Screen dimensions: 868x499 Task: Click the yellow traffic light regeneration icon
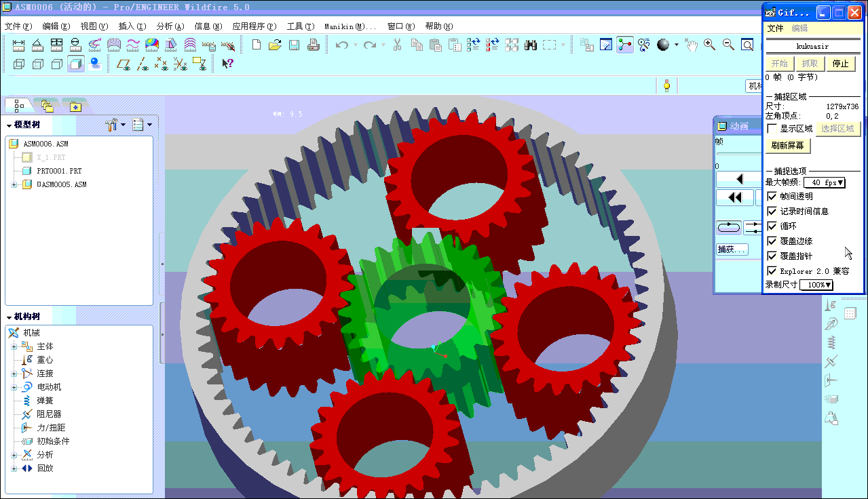pos(667,85)
